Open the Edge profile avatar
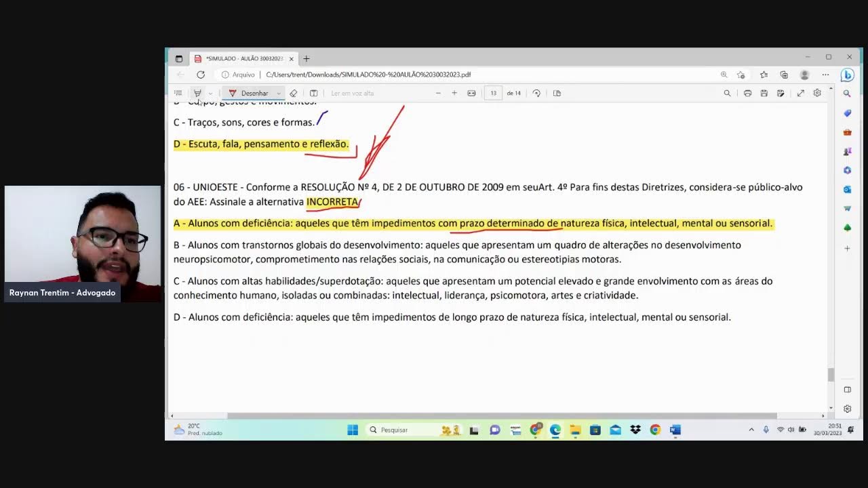The image size is (868, 488). pos(804,75)
